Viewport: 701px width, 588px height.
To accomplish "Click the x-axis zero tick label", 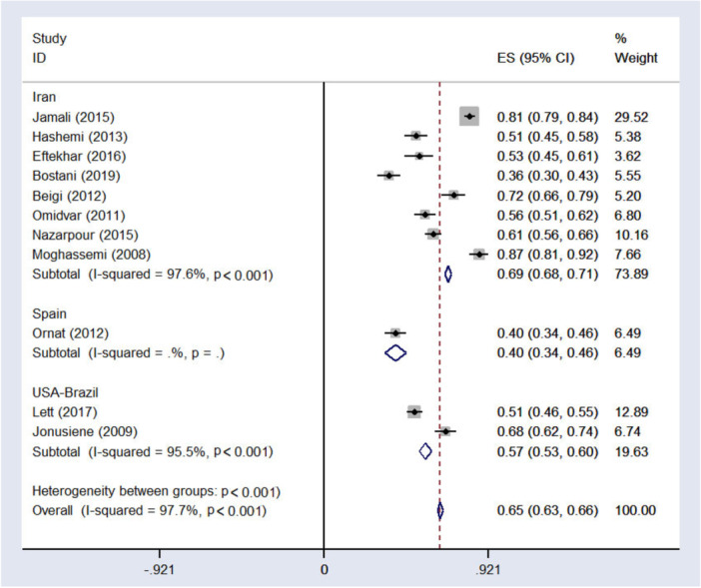I will (x=325, y=568).
